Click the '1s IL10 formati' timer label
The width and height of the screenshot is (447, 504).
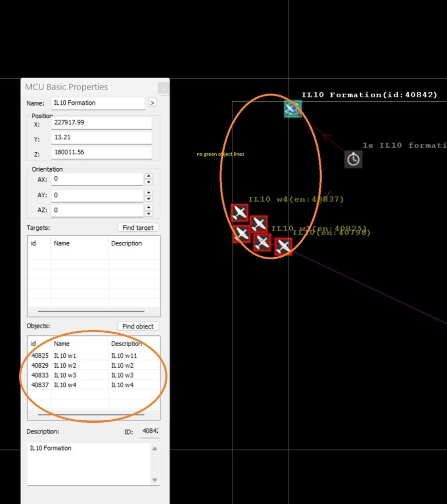point(405,145)
